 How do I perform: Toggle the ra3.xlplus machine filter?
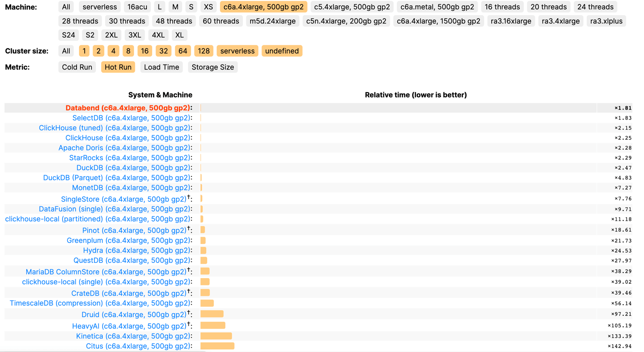point(606,21)
